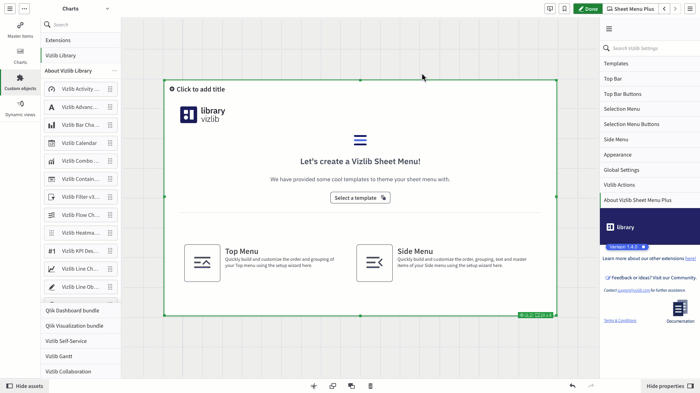This screenshot has width=700, height=393.
Task: Open the Documentation icon
Action: 680,308
